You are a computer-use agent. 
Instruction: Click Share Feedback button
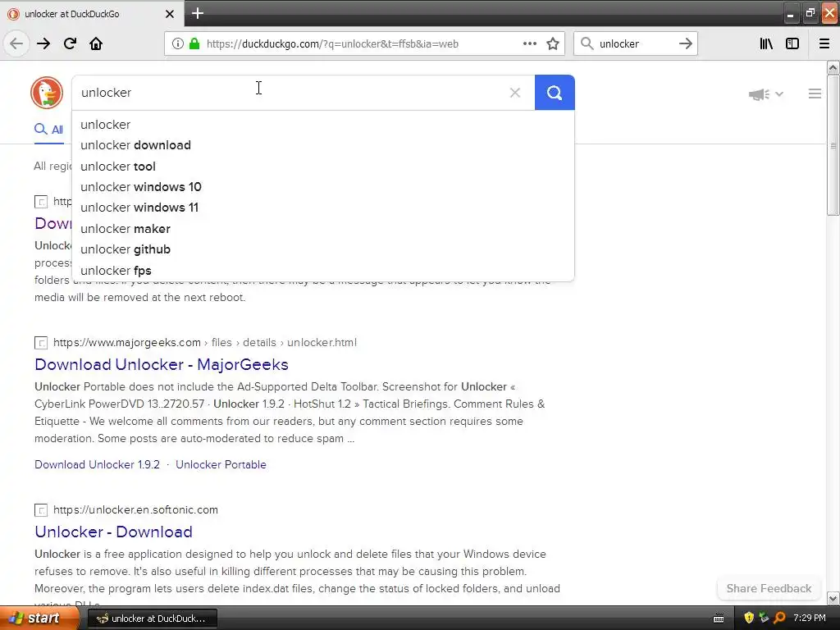pos(769,588)
